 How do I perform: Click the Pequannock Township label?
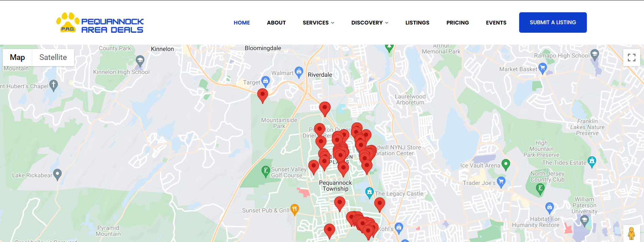coord(335,186)
